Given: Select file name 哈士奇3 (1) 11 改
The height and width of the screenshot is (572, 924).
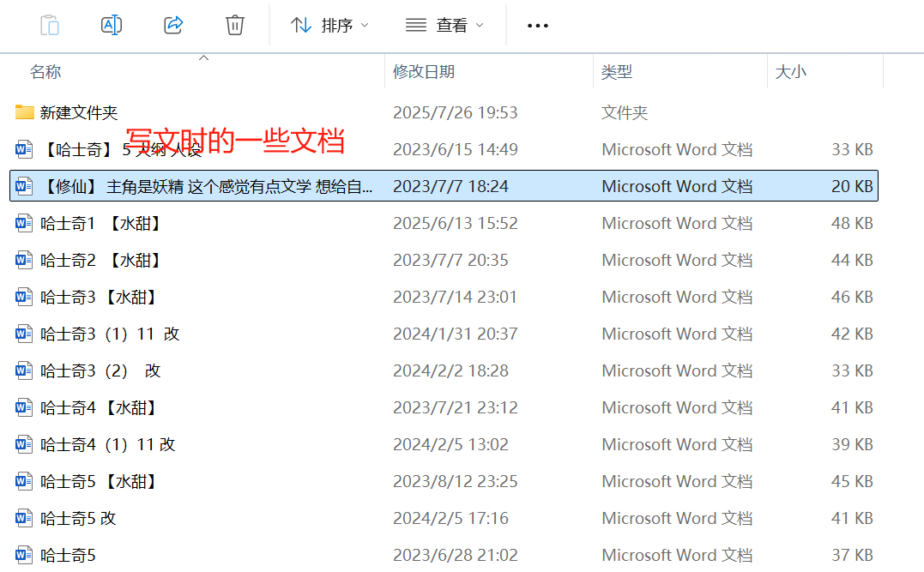Looking at the screenshot, I should 110,334.
